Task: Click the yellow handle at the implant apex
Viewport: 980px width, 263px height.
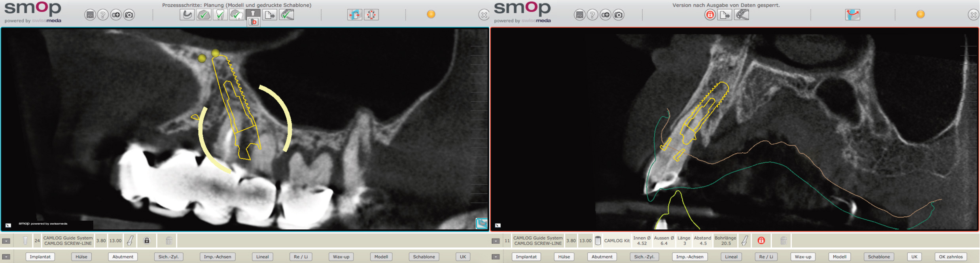Action: tap(216, 53)
